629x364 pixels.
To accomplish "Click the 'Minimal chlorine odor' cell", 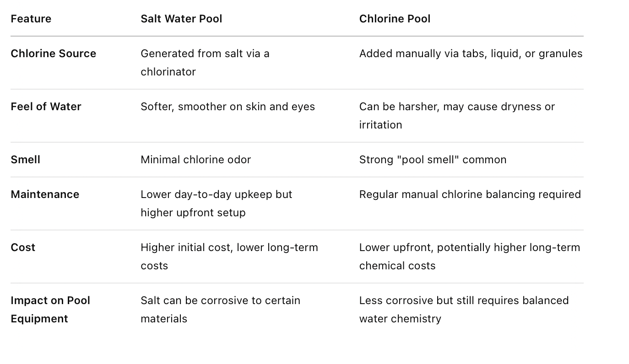I will [195, 160].
